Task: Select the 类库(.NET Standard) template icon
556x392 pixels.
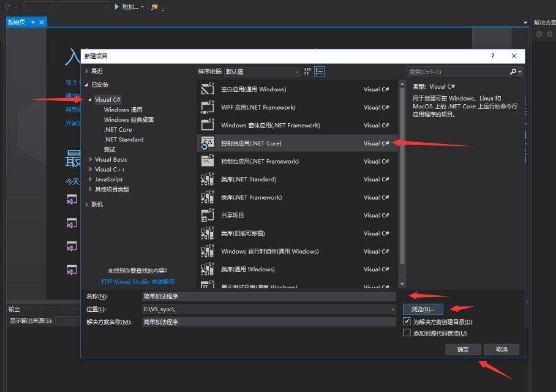Action: click(x=208, y=179)
